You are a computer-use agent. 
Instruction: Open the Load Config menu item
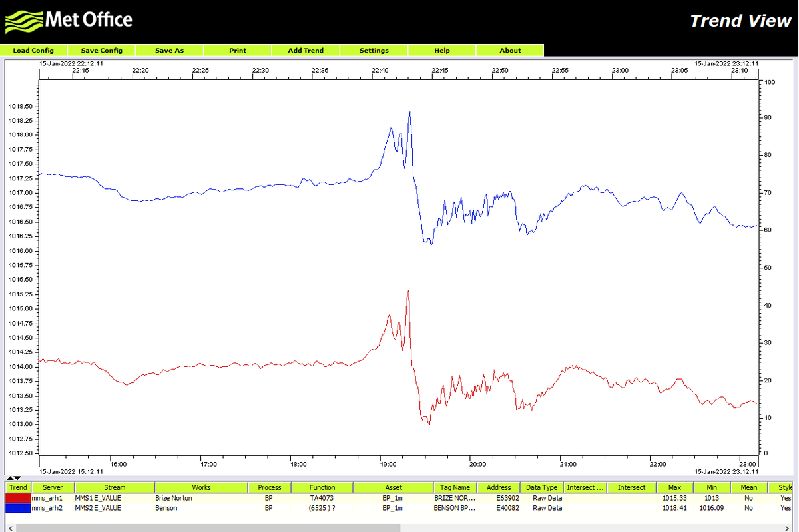[x=33, y=50]
